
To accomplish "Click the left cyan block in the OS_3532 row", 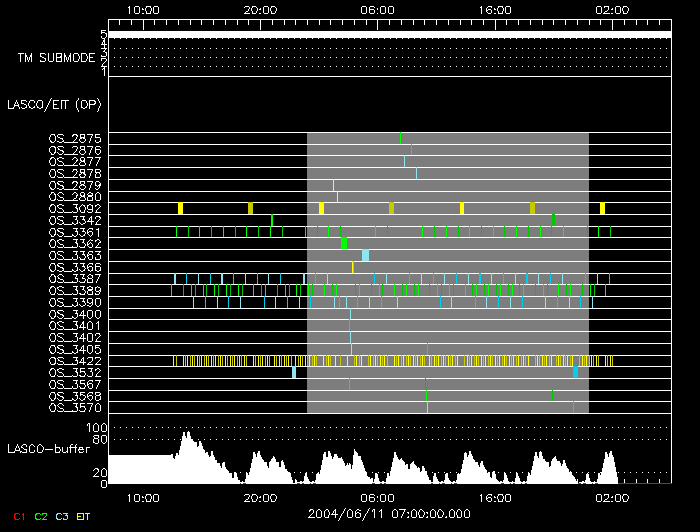I will click(x=294, y=372).
